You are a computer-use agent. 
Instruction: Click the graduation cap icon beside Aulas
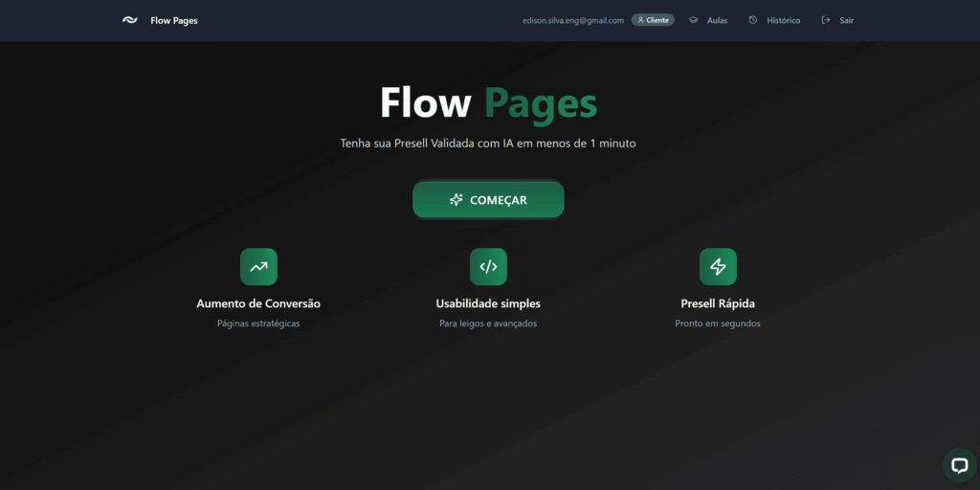(693, 20)
